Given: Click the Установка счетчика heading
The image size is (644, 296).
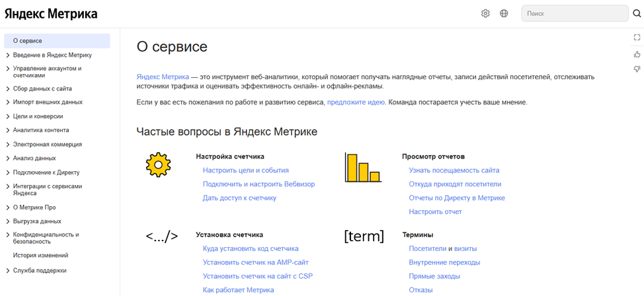Looking at the screenshot, I should 229,235.
